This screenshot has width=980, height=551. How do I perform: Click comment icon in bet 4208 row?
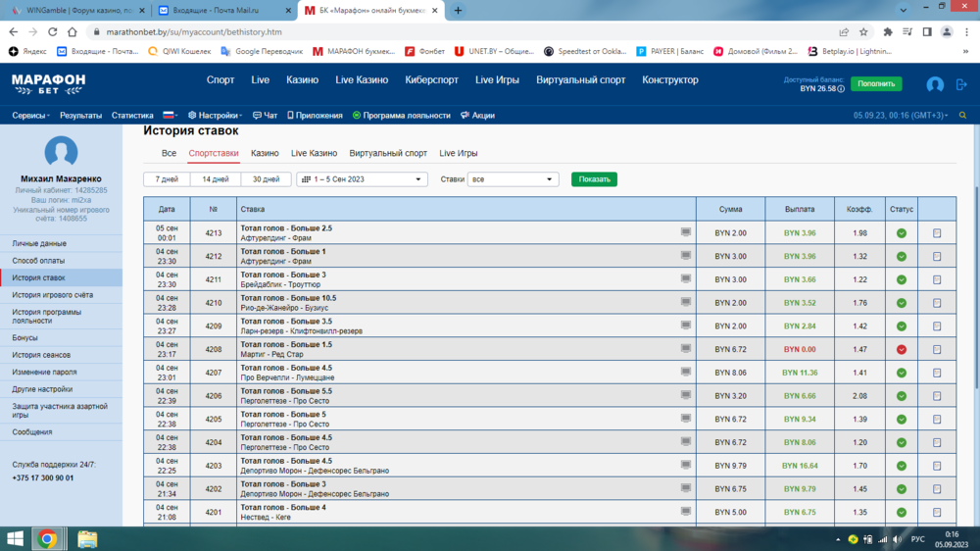click(x=686, y=349)
